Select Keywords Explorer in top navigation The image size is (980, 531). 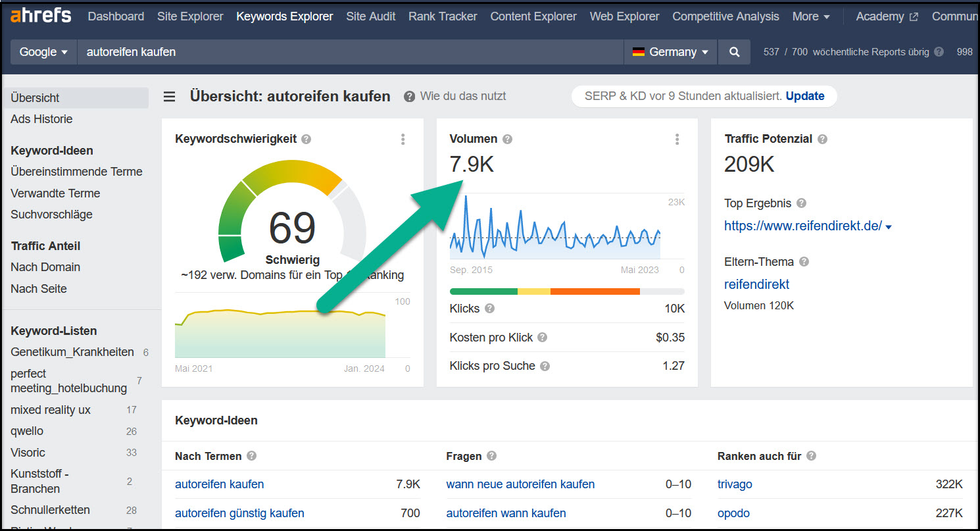point(285,16)
